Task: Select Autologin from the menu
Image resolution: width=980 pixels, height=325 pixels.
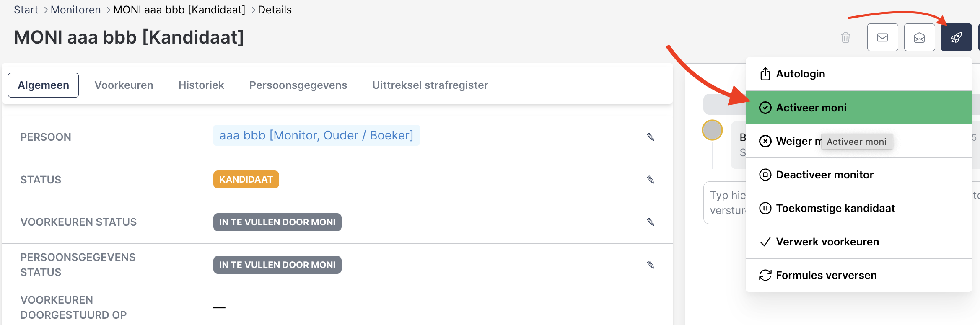Action: [x=800, y=74]
